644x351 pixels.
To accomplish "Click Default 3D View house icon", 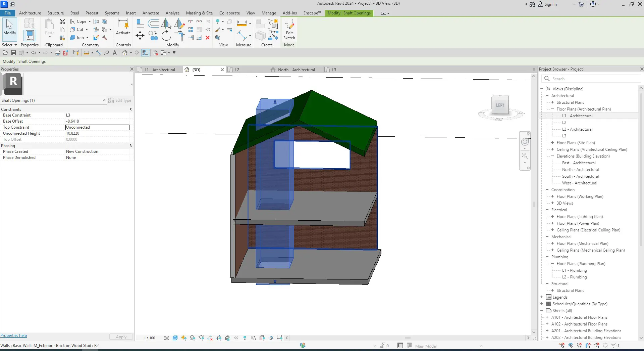I will [125, 53].
